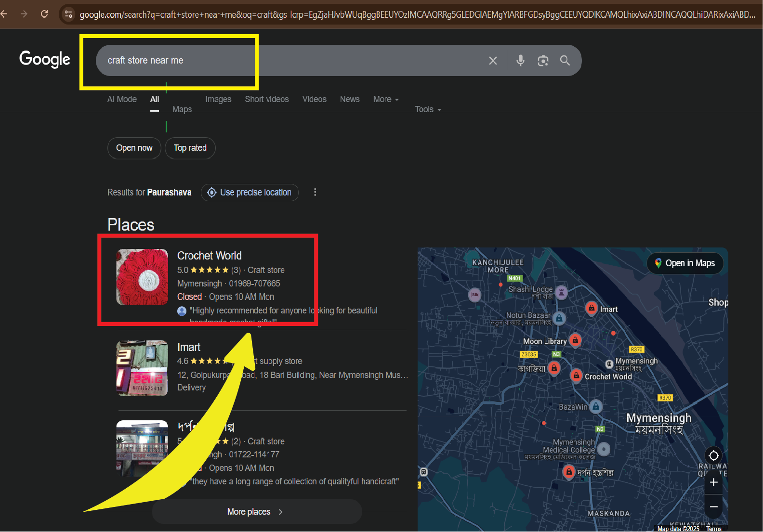Click the magnifier search icon
The image size is (763, 532).
[565, 61]
